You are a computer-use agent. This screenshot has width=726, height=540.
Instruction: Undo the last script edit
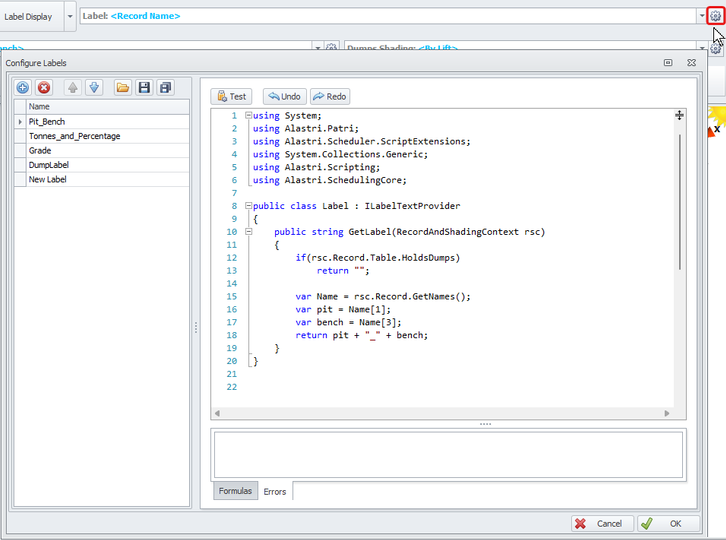coord(285,97)
